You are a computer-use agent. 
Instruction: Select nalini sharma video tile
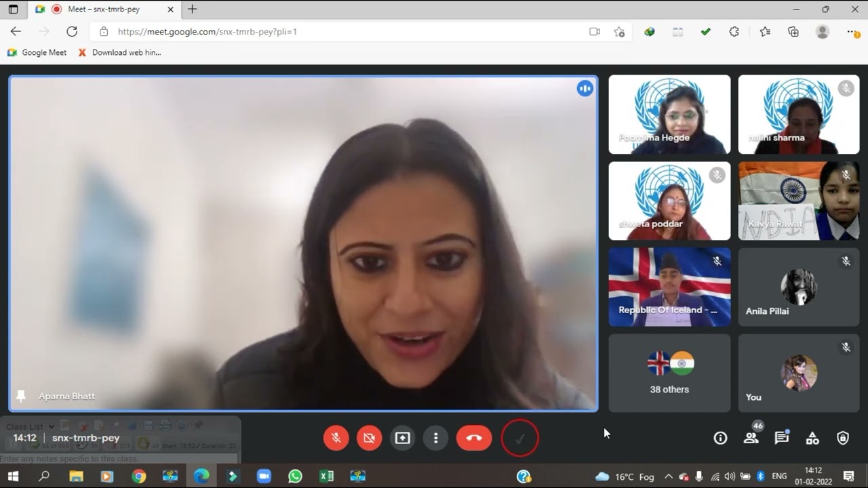tap(799, 115)
